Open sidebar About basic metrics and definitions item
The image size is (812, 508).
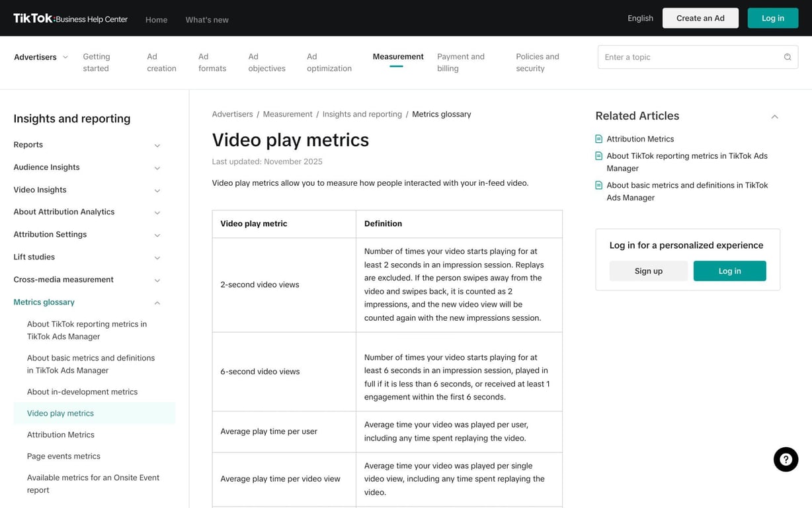[91, 364]
